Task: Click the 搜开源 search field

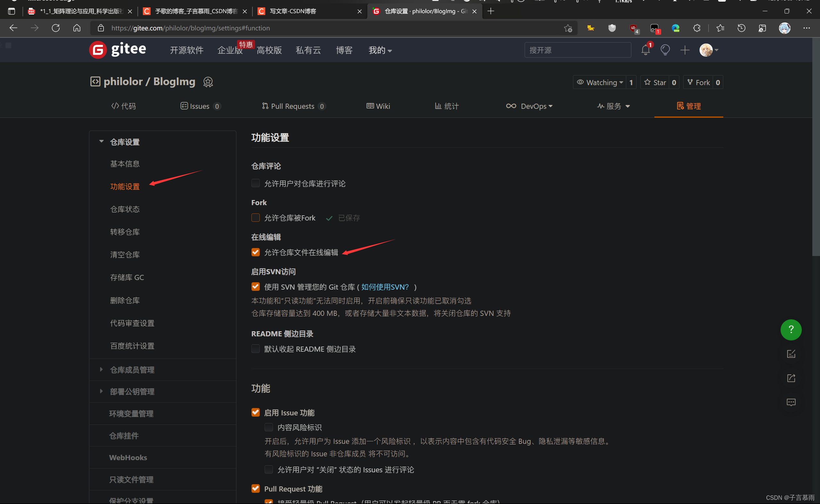Action: click(x=577, y=50)
